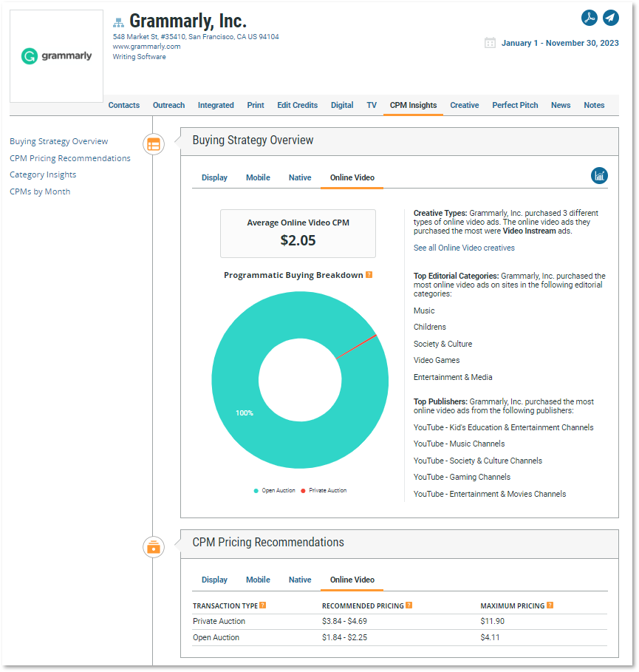Jump to CPM Pricing Recommendations sidebar link
The image size is (639, 672).
pyautogui.click(x=70, y=158)
